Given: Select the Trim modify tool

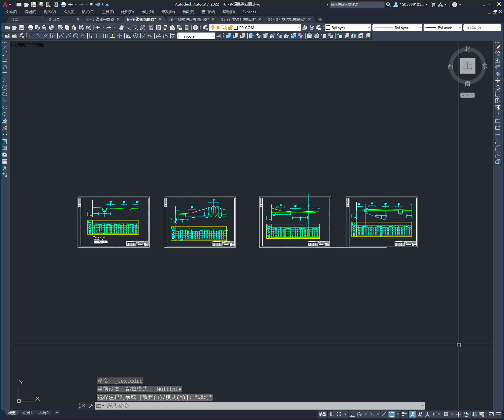Looking at the screenshot, I should click(x=498, y=108).
